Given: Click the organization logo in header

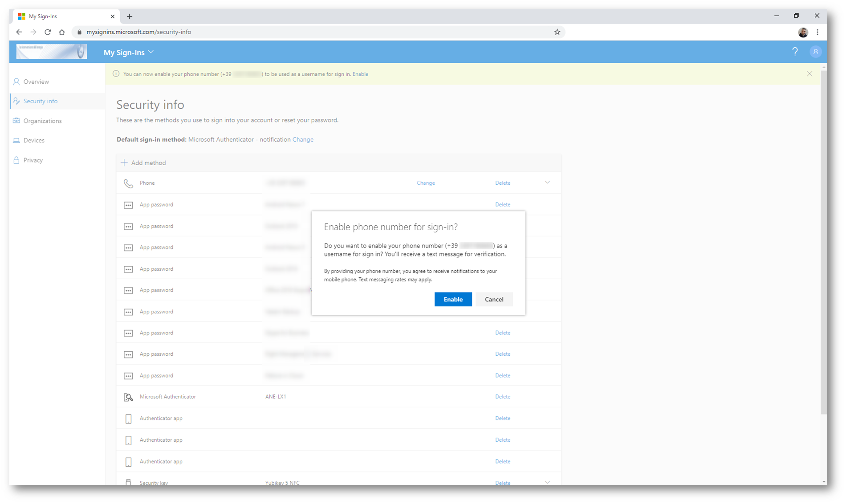Looking at the screenshot, I should pyautogui.click(x=52, y=52).
